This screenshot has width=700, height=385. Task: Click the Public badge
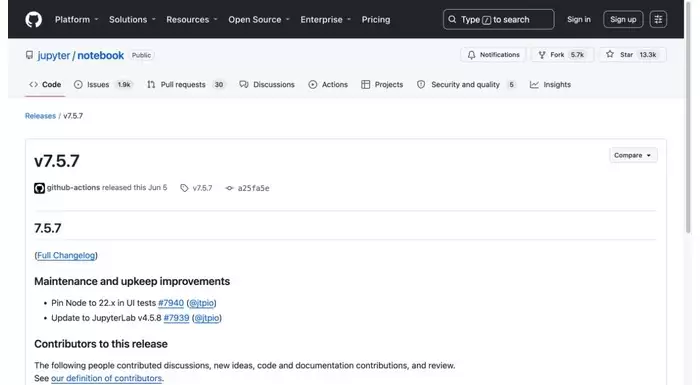(141, 55)
